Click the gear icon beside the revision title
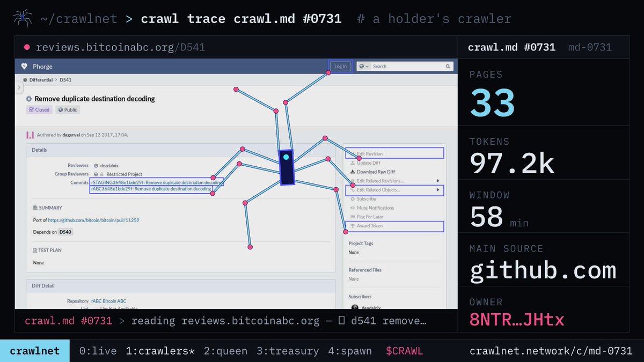Image resolution: width=644 pixels, height=362 pixels. (29, 99)
